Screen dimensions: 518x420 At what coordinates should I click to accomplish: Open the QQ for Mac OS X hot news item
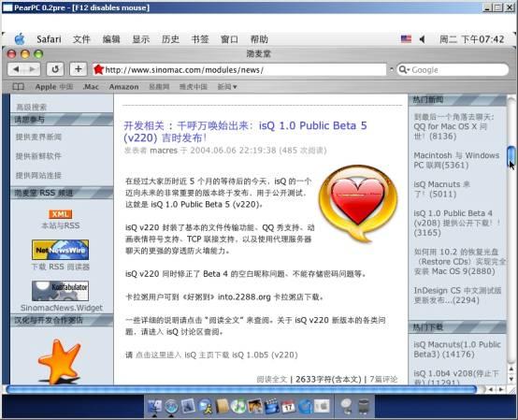453,126
